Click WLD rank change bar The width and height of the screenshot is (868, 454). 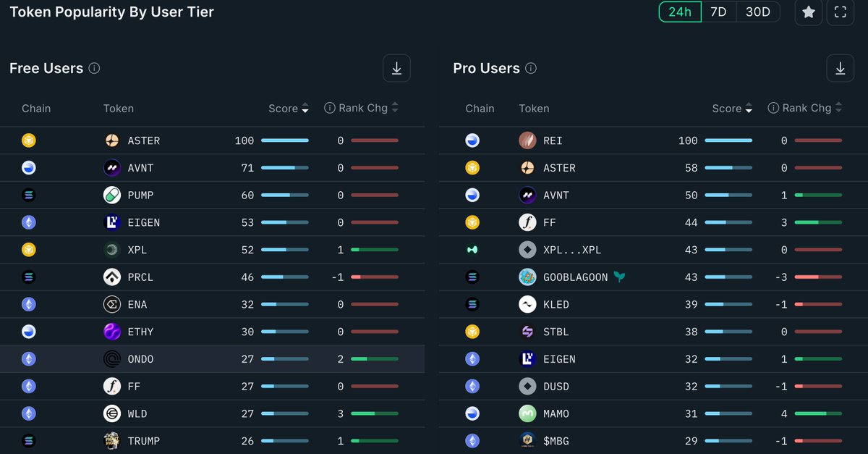click(375, 413)
